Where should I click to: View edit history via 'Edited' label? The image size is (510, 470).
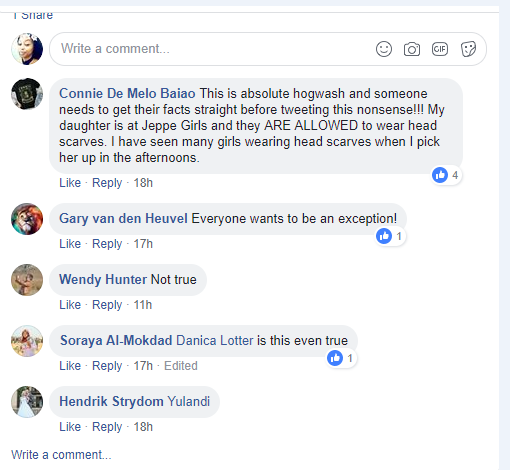tap(181, 366)
